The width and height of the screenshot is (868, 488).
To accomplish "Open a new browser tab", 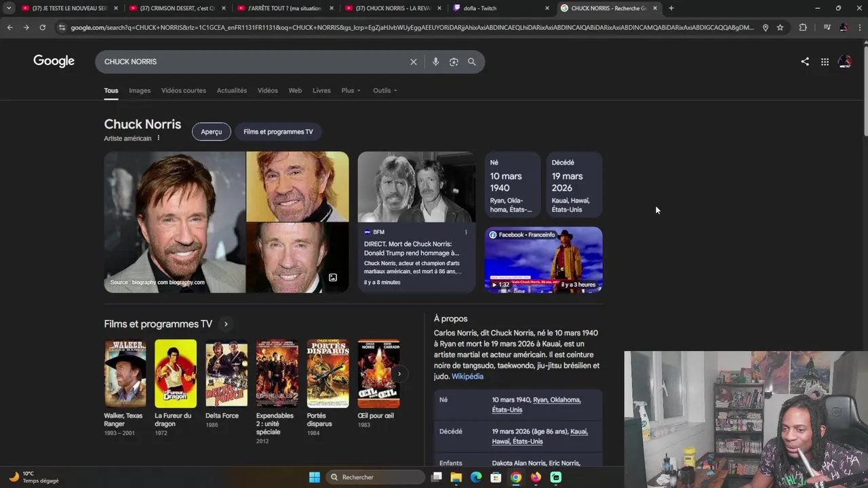I will 671,8.
